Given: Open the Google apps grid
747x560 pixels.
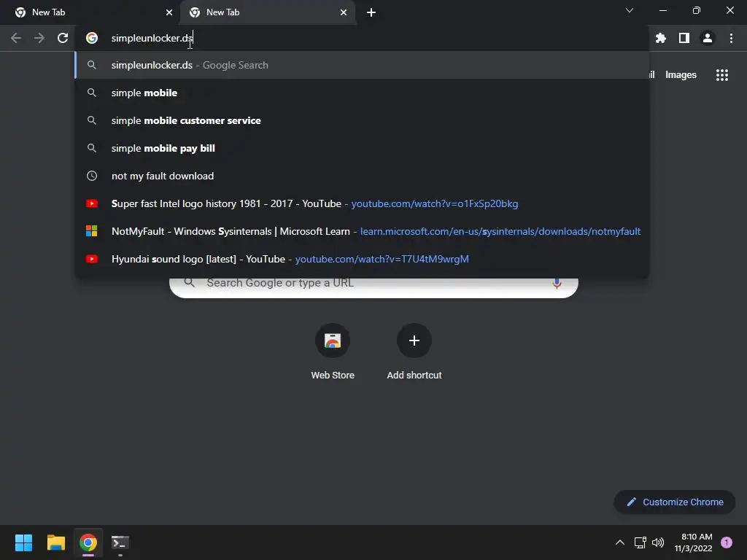Looking at the screenshot, I should [x=722, y=75].
